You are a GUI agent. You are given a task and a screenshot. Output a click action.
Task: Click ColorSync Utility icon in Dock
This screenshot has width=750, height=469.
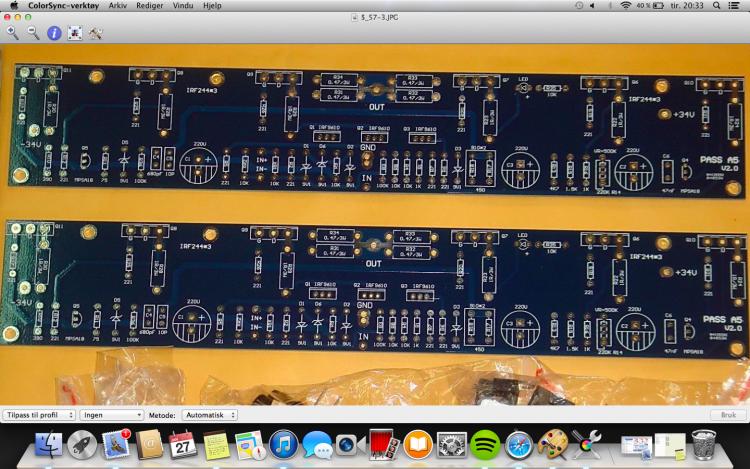586,445
